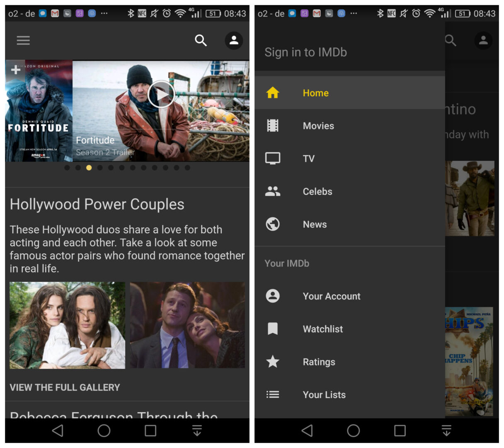
Task: Tap the hide navigation bar arrow
Action: tap(197, 431)
